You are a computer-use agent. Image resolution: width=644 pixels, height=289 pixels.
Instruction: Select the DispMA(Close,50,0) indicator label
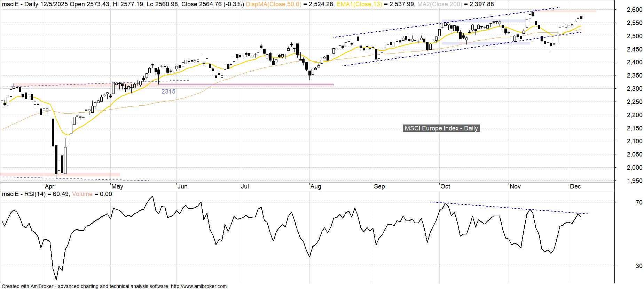[x=275, y=4]
